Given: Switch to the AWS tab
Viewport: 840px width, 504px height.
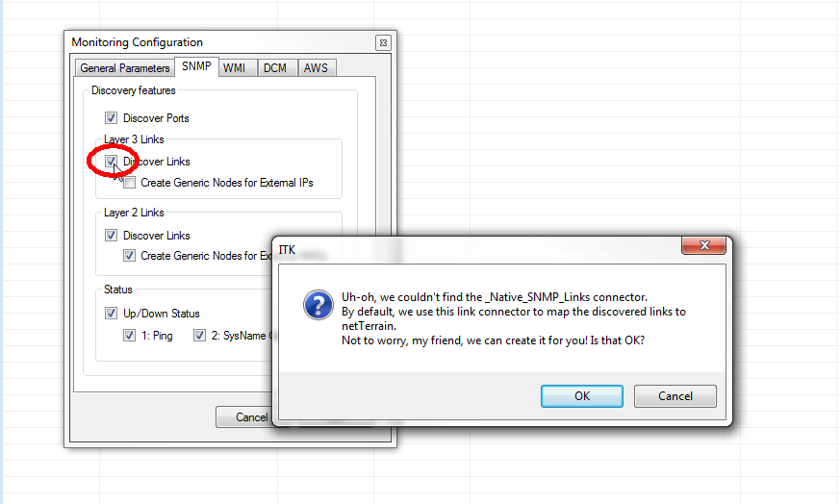Looking at the screenshot, I should (x=316, y=68).
